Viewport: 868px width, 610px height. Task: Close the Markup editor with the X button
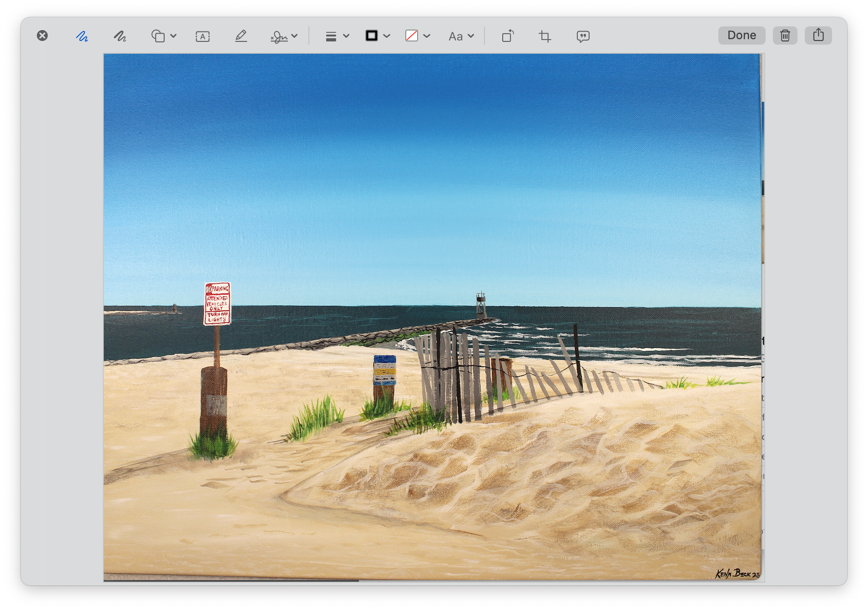click(x=42, y=36)
